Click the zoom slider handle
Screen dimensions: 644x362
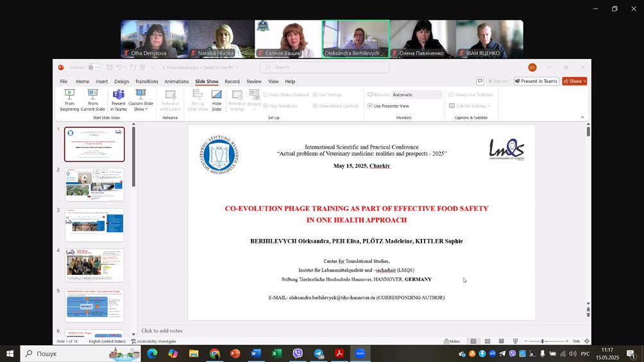(543, 341)
